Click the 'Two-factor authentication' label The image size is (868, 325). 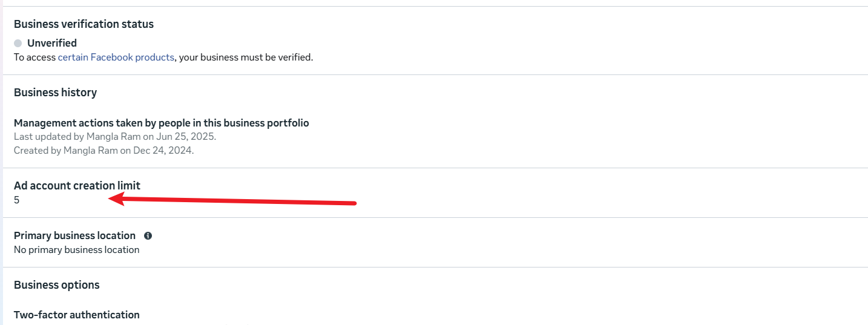click(x=76, y=315)
